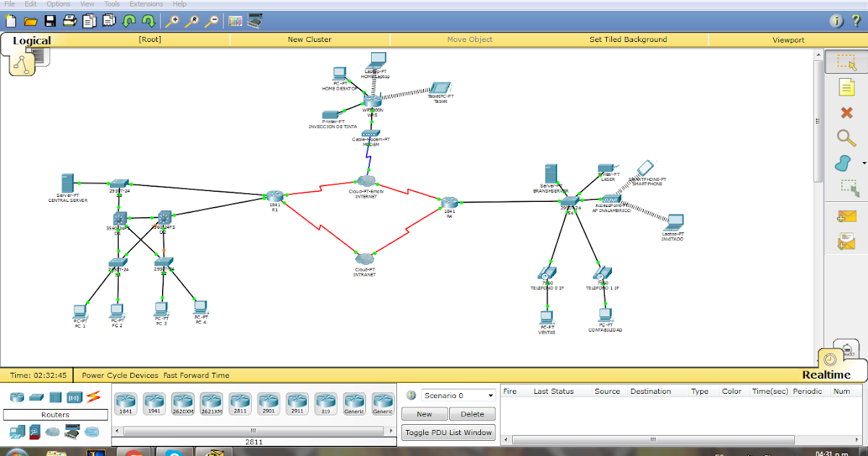868x456 pixels.
Task: Select the 1841 router from device list
Action: click(125, 403)
